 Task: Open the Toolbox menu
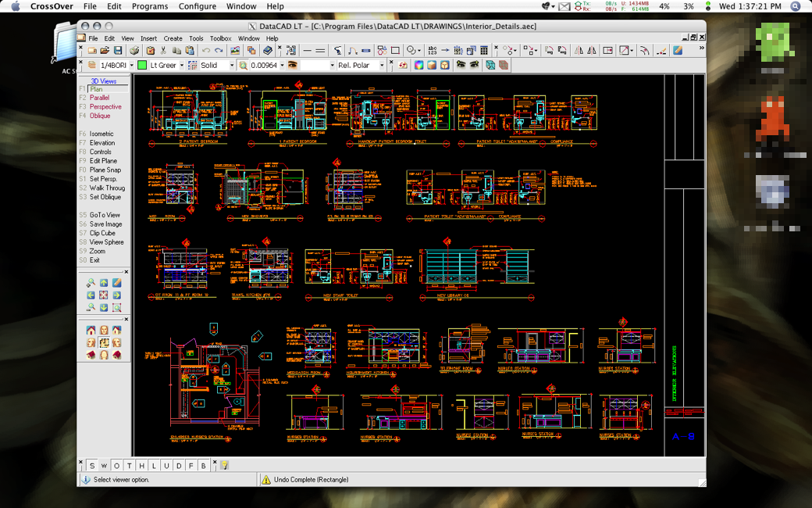[220, 38]
